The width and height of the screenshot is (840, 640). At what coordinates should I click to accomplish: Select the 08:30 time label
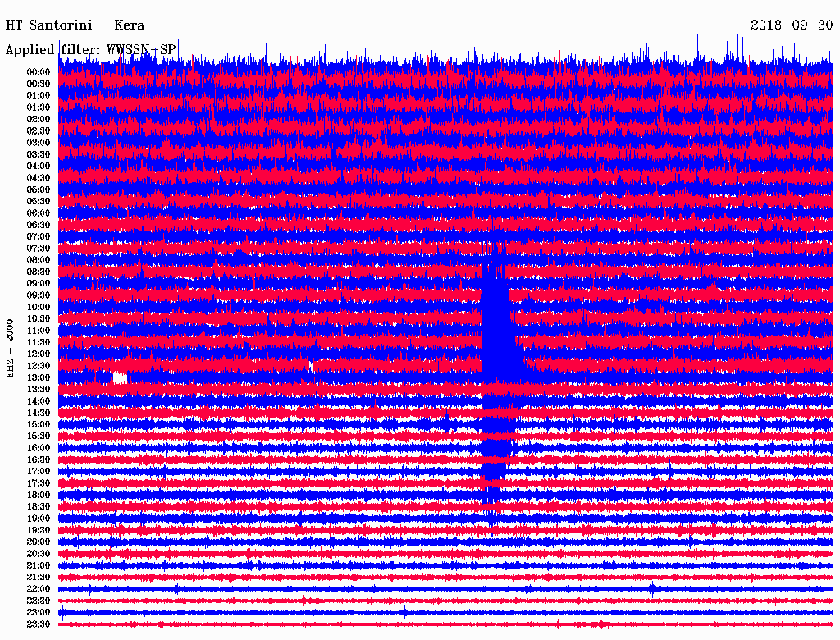point(39,272)
